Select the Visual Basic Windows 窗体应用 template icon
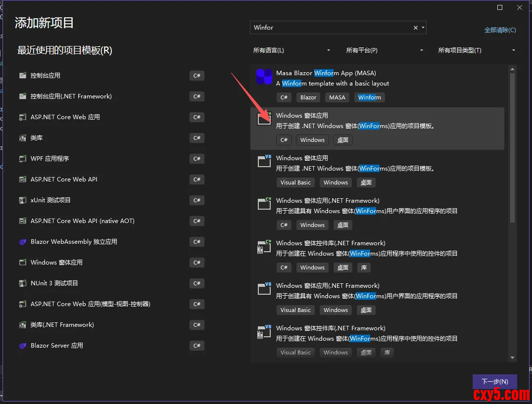 pyautogui.click(x=264, y=162)
